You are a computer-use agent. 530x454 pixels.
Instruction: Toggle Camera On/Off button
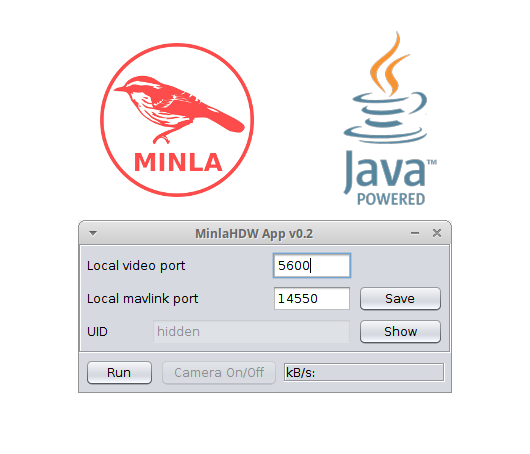219,373
